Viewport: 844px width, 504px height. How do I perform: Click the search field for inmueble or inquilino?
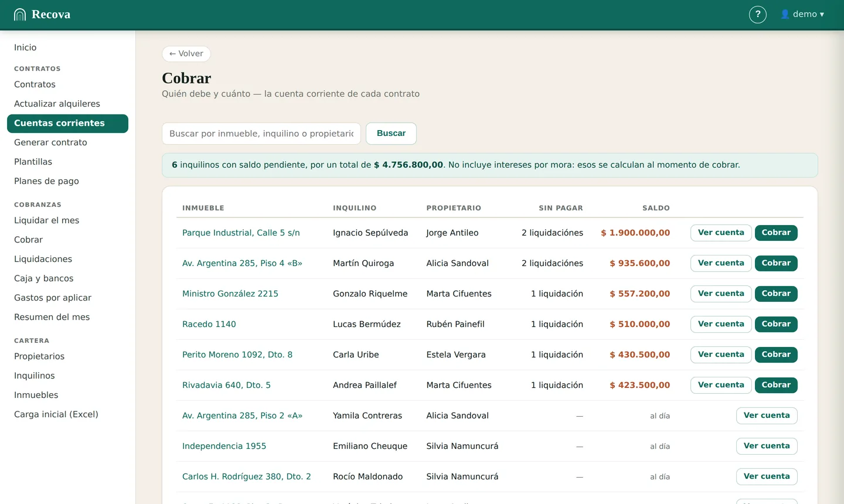tap(261, 134)
